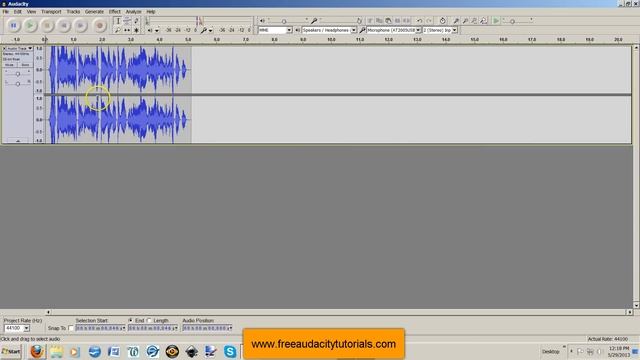
Task: Open the Speakers / Headphones output device dropdown
Action: (329, 30)
